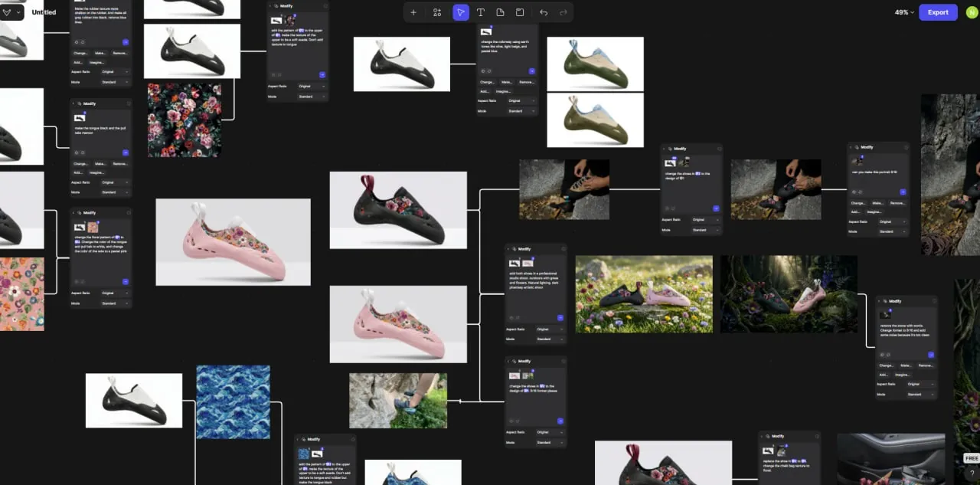Image resolution: width=980 pixels, height=485 pixels.
Task: Send the 'Don't add texture to tongue' prompt
Action: [322, 74]
